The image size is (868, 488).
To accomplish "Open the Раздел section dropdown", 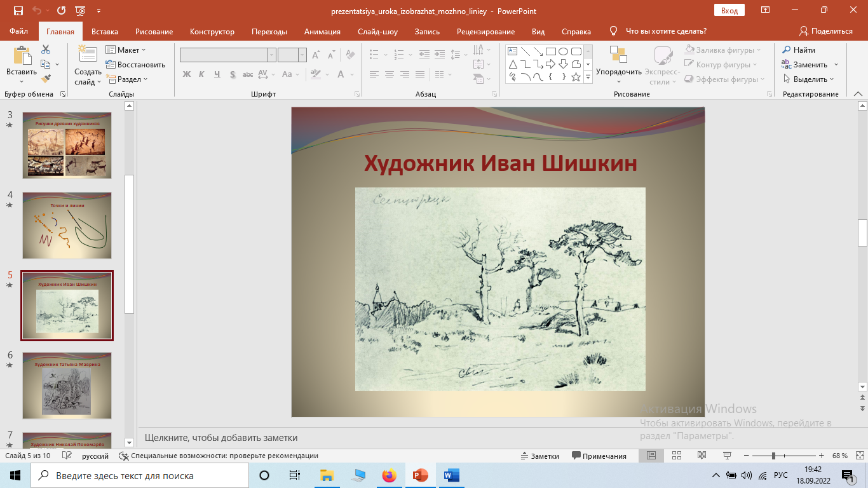I will 127,79.
